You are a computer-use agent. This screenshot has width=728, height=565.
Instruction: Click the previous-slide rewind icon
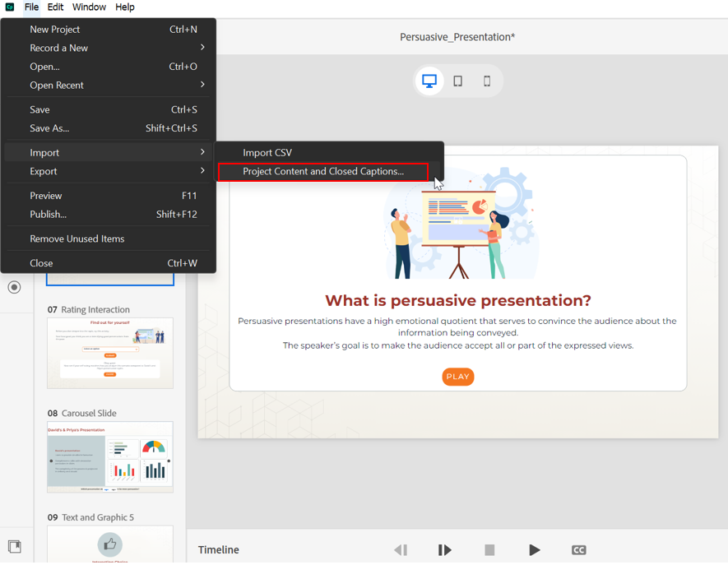click(x=401, y=549)
